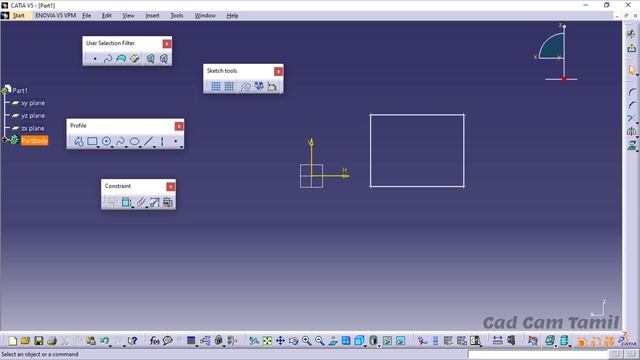Select the Spline tool in Profile toolbar
This screenshot has width=640, height=360.
pyautogui.click(x=120, y=141)
